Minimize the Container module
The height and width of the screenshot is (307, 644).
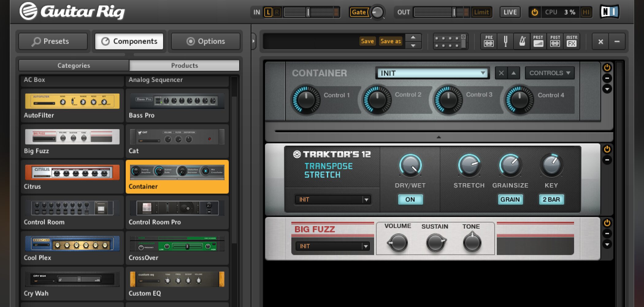pyautogui.click(x=607, y=78)
